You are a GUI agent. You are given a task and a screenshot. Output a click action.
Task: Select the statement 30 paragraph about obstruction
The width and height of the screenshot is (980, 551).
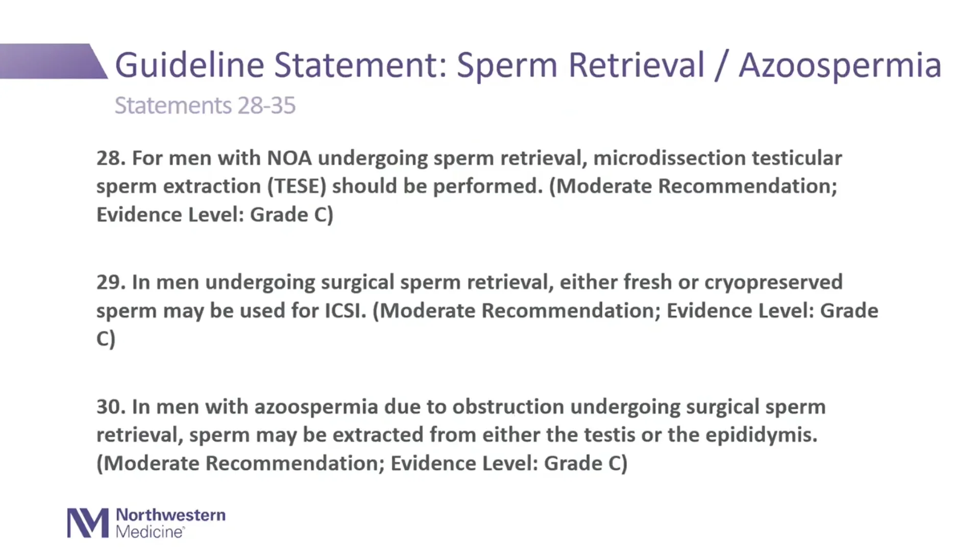(x=461, y=435)
